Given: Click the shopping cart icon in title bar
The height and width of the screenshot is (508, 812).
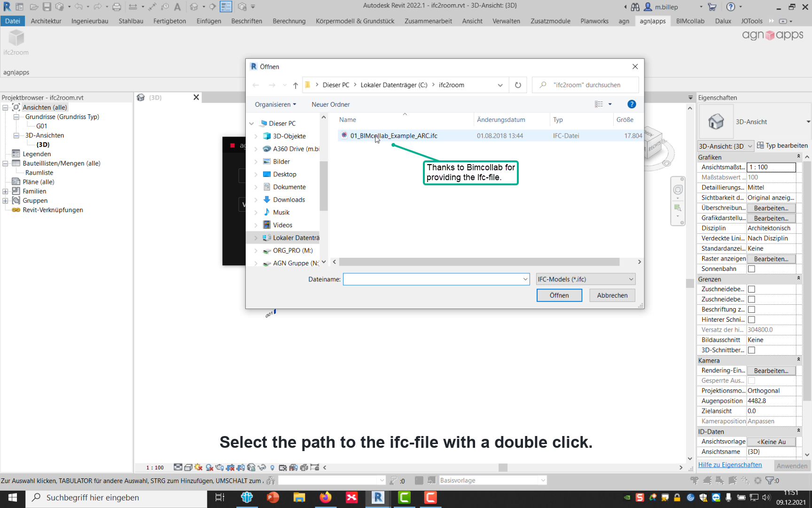Looking at the screenshot, I should tap(712, 7).
